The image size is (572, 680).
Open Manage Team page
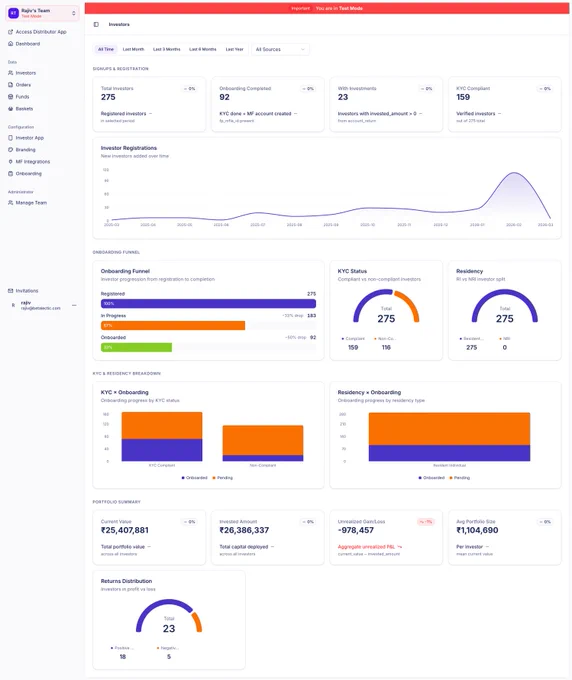click(x=31, y=203)
